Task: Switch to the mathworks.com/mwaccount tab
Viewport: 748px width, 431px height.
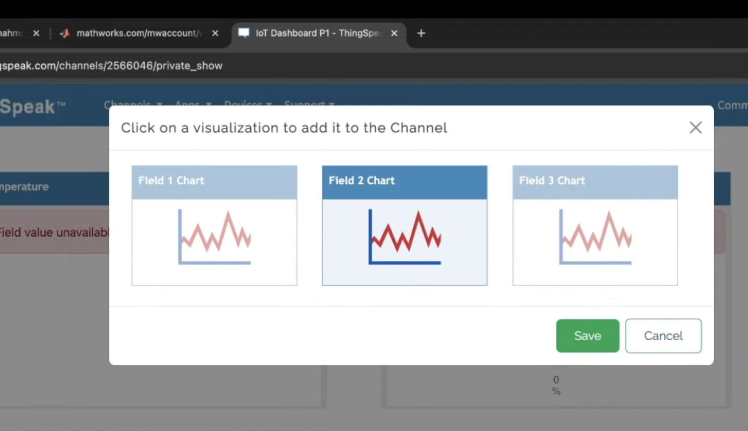Action: (x=138, y=33)
